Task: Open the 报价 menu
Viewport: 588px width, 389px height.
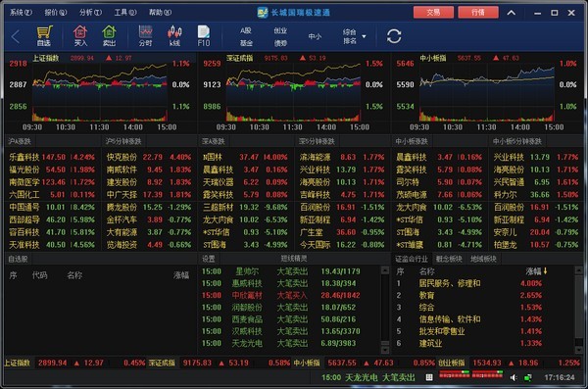Action: coord(55,13)
